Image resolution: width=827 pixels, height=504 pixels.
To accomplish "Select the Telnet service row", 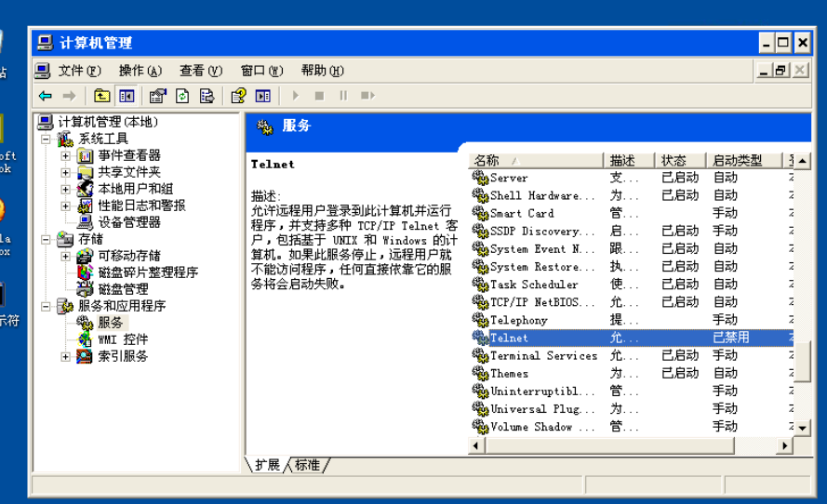I will [632, 338].
